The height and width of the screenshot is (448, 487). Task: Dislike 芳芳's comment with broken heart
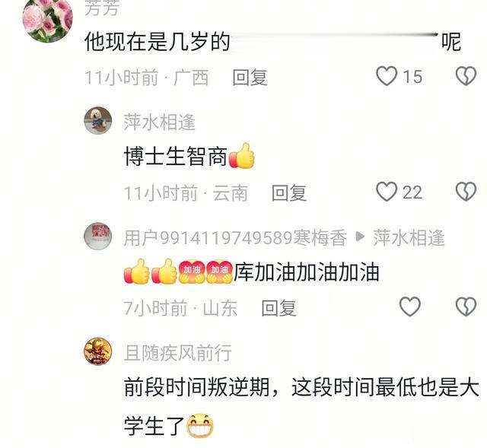point(466,76)
